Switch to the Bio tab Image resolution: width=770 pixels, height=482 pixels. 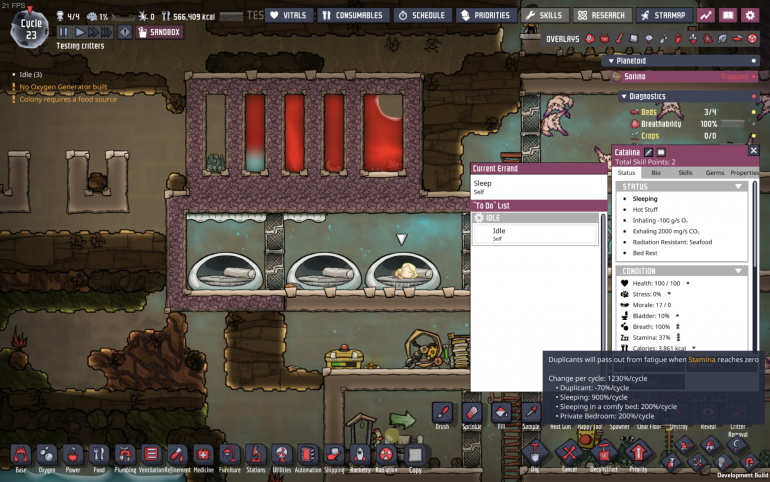(x=656, y=173)
